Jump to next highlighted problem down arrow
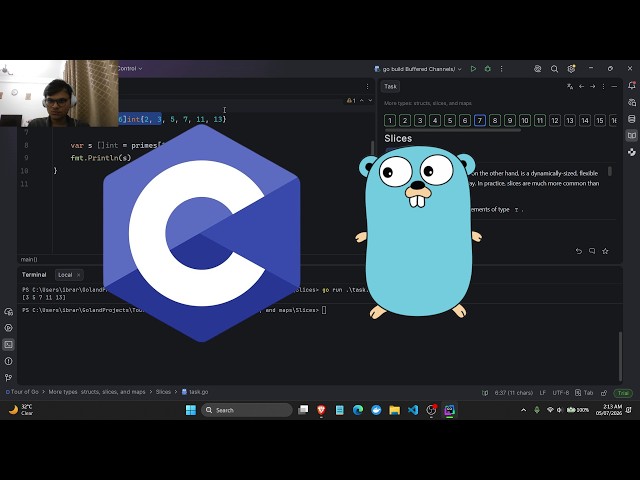This screenshot has height=480, width=640. point(370,100)
